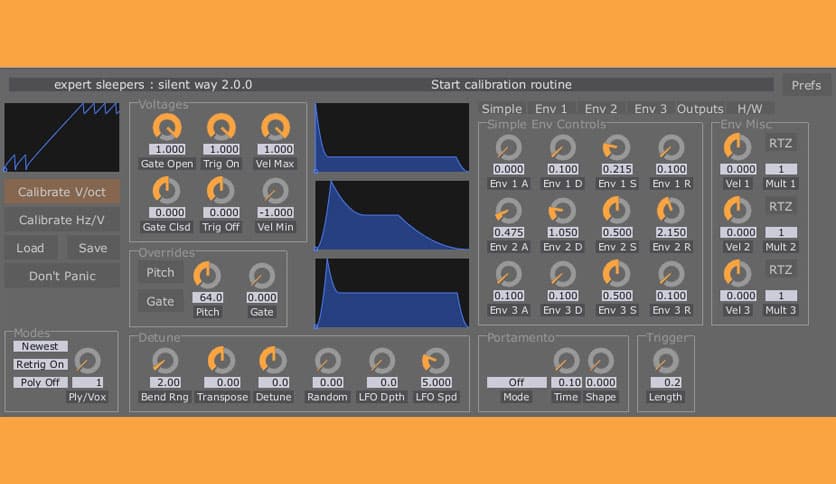Click the Env 2 envelope graph
836x484 pixels.
point(392,215)
